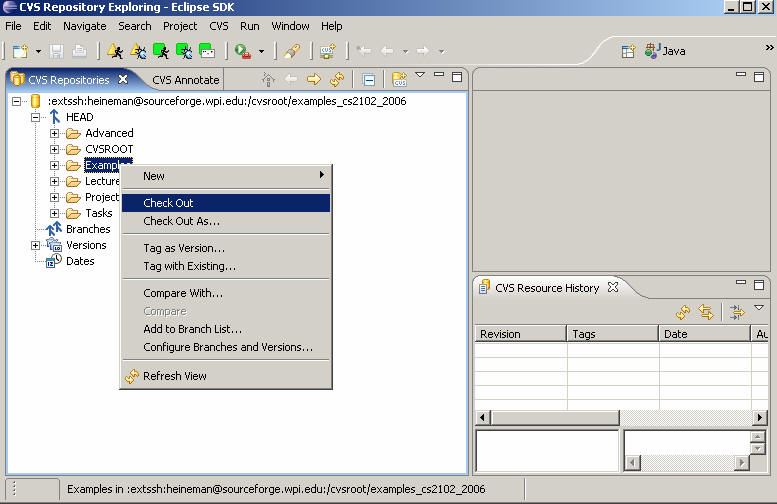
Task: Open the Window menu
Action: click(290, 26)
